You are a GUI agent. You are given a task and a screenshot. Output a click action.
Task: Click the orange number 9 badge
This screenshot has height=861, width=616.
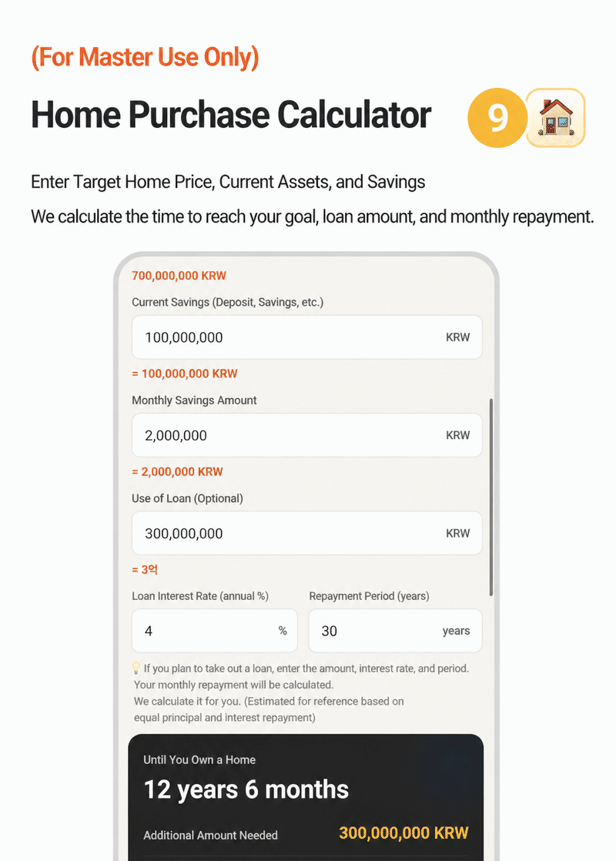click(497, 118)
